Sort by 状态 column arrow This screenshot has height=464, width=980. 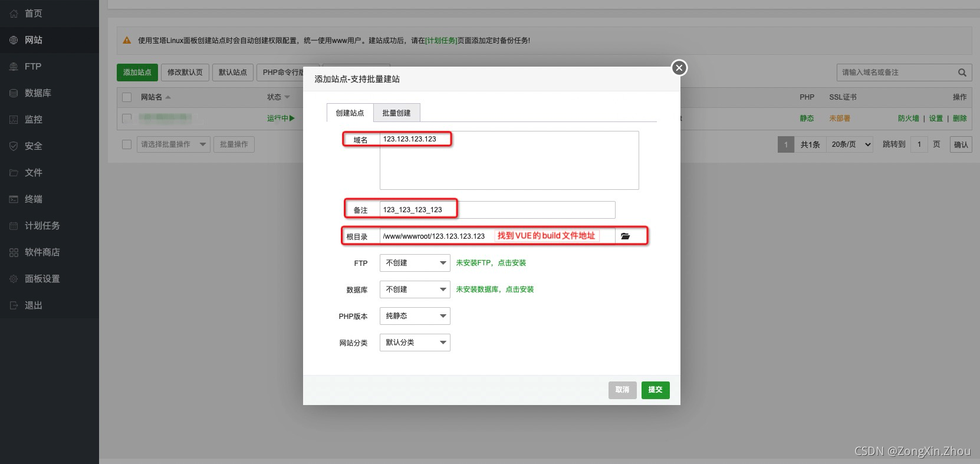point(287,97)
